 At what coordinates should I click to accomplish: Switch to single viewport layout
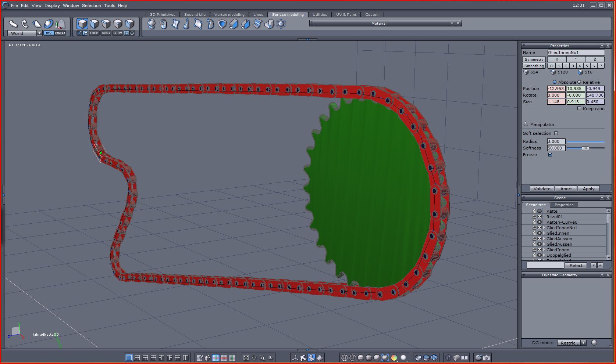click(x=129, y=358)
